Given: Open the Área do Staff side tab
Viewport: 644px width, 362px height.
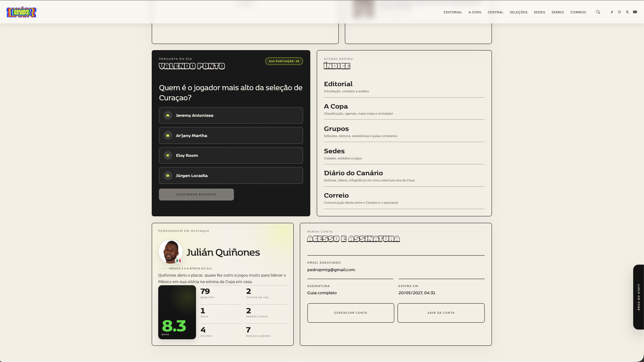Looking at the screenshot, I should point(639,297).
